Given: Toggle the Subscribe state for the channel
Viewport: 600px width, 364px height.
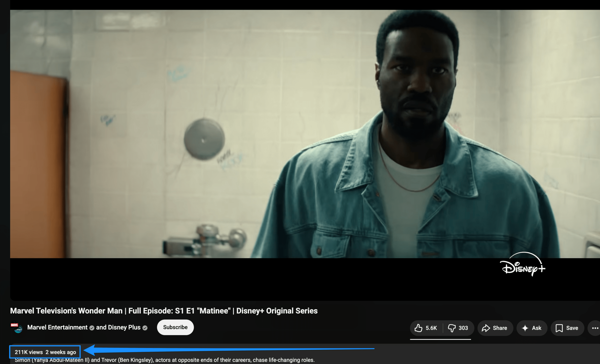Looking at the screenshot, I should [175, 327].
